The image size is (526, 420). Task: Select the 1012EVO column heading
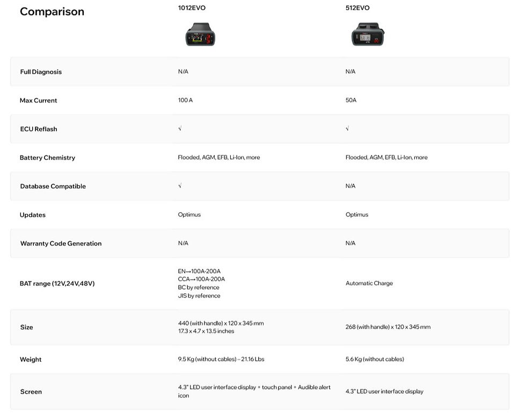pos(192,8)
